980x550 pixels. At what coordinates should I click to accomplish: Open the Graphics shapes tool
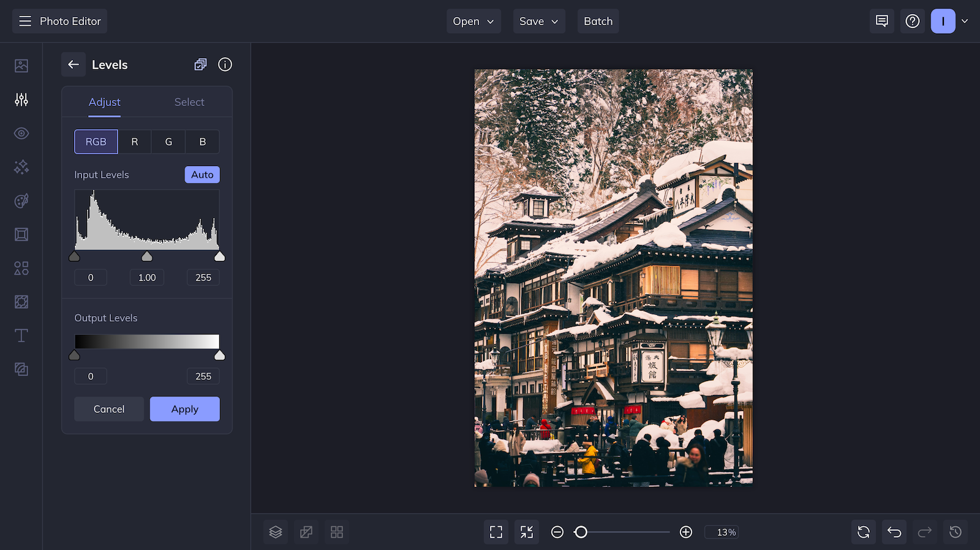[21, 268]
